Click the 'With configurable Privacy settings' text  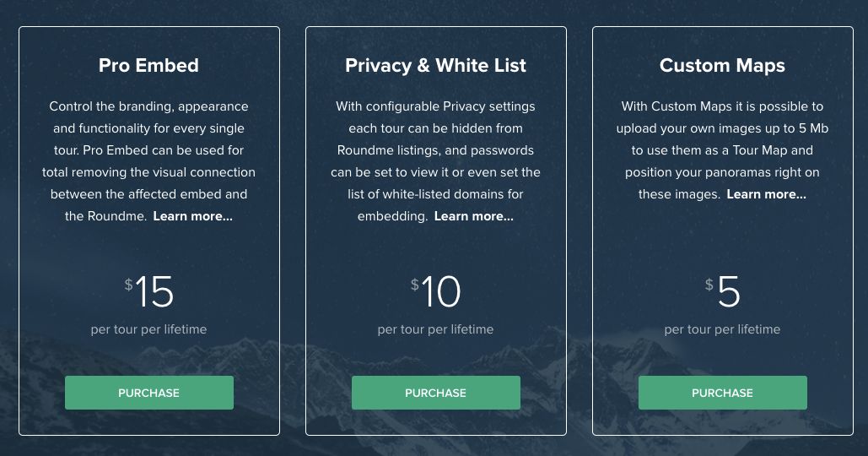[x=435, y=106]
